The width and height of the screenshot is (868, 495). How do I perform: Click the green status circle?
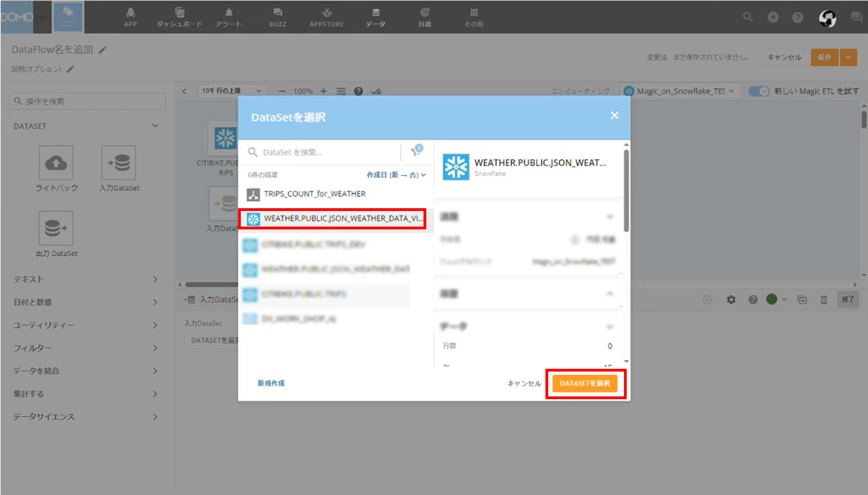tap(771, 299)
